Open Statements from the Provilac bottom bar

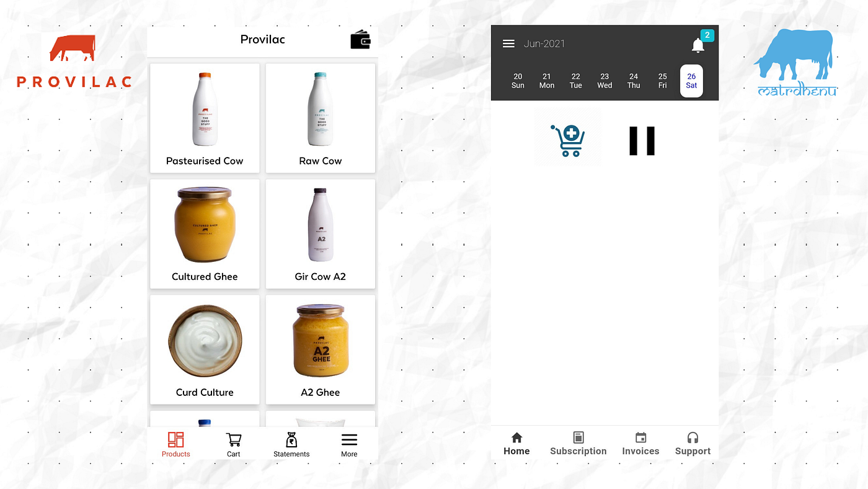tap(291, 443)
